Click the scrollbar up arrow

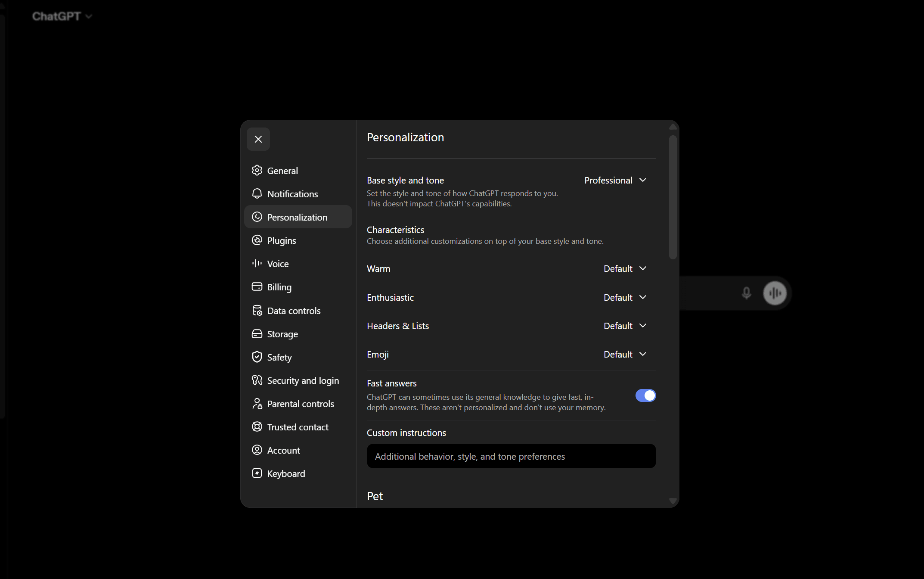673,127
